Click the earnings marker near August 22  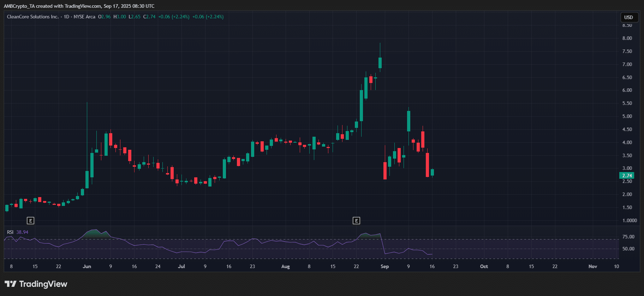click(356, 221)
